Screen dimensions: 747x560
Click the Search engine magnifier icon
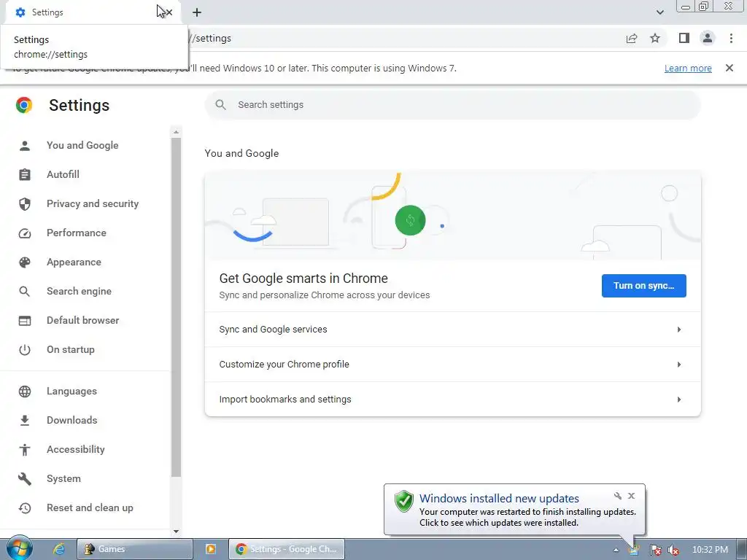24,292
